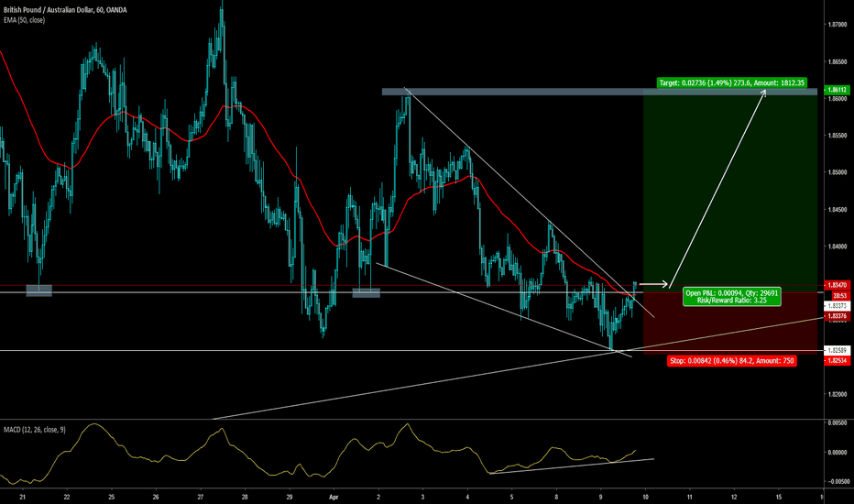This screenshot has width=854, height=504.
Task: Click the 29 date label on time axis
Action: pos(290,497)
